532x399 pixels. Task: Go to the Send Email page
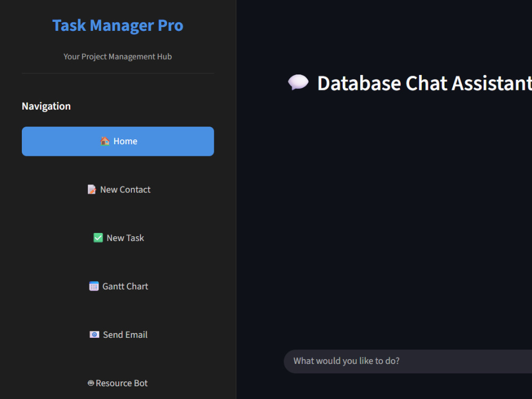(118, 335)
